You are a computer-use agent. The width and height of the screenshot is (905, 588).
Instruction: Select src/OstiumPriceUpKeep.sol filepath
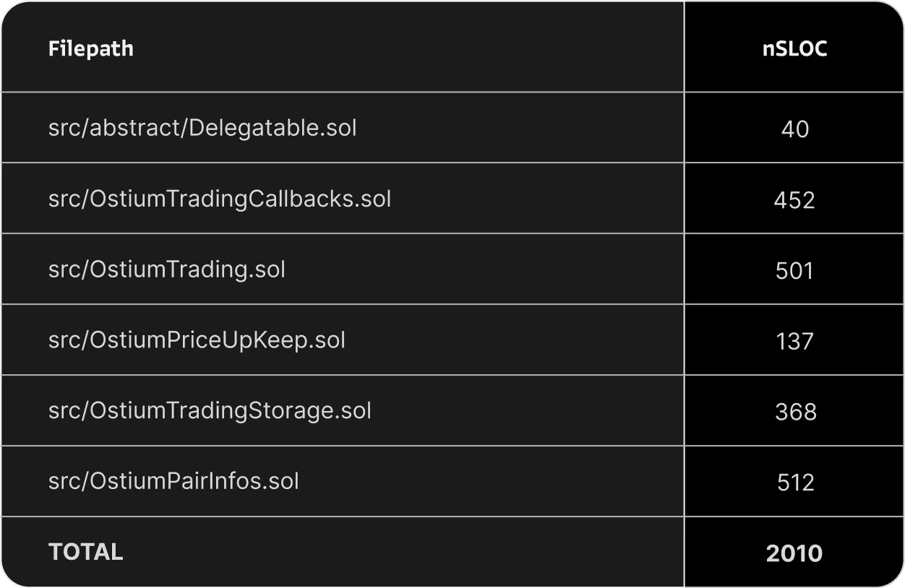coord(197,340)
